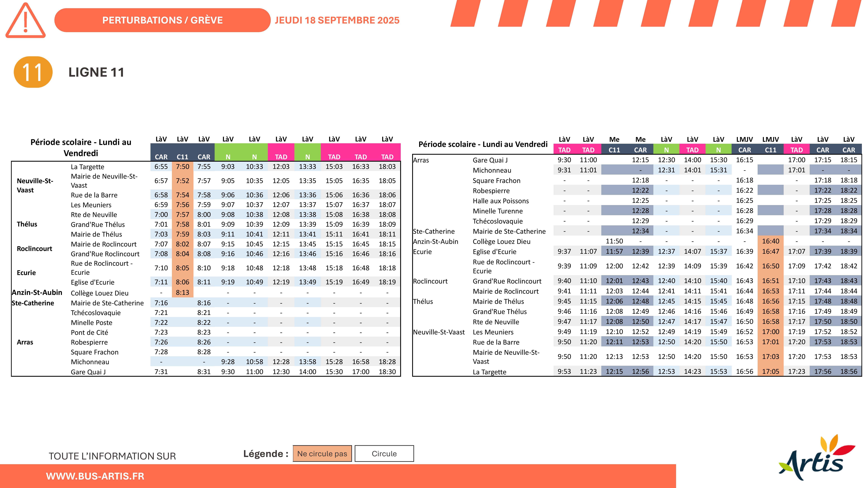
Task: Click the 11:50 Collège Louez Dieu cell
Action: click(614, 241)
